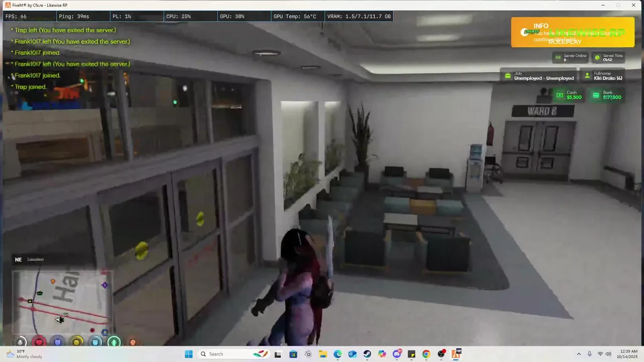
Task: Click the green briefcase Job icon
Action: tap(508, 76)
